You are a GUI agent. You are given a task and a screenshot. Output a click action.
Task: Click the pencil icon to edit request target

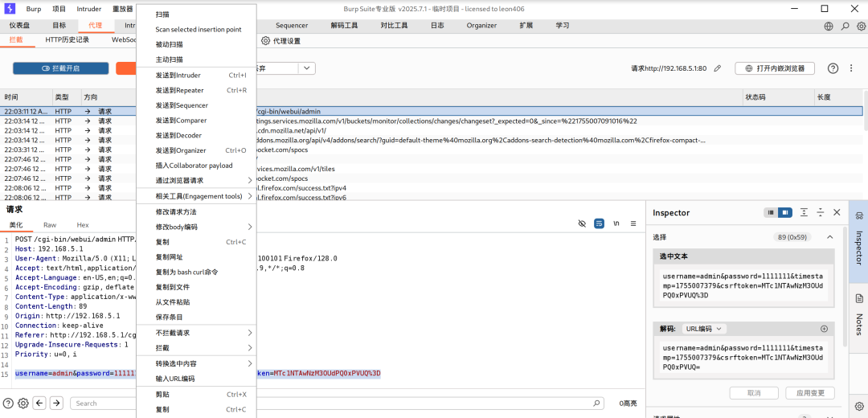pyautogui.click(x=718, y=68)
